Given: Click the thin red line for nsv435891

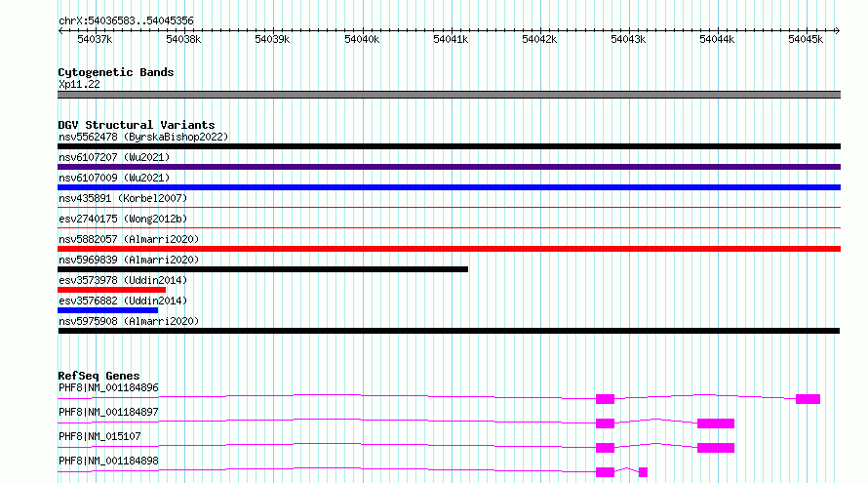Looking at the screenshot, I should point(449,207).
